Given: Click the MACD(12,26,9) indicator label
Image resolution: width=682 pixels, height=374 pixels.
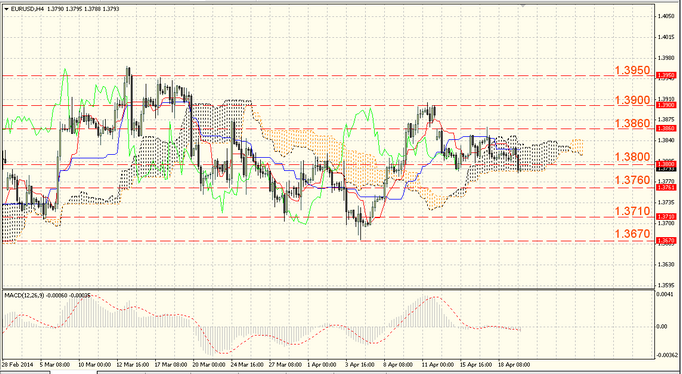Looking at the screenshot, I should (x=23, y=295).
